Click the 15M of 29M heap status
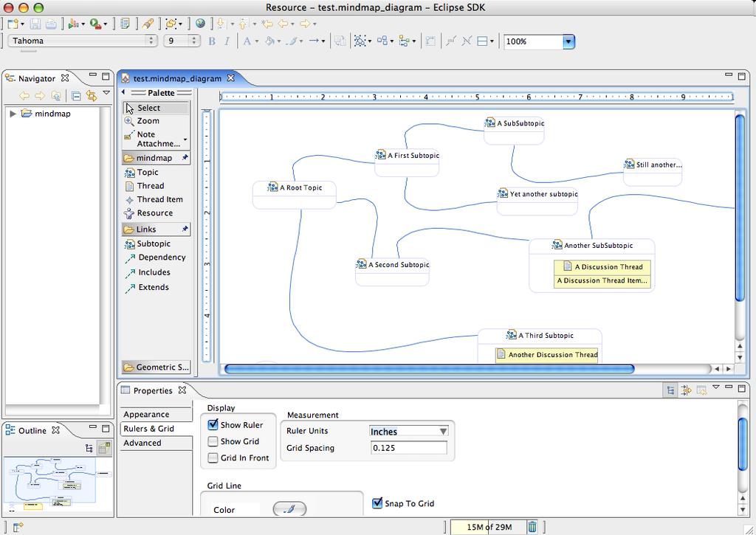This screenshot has height=535, width=756. tap(488, 527)
